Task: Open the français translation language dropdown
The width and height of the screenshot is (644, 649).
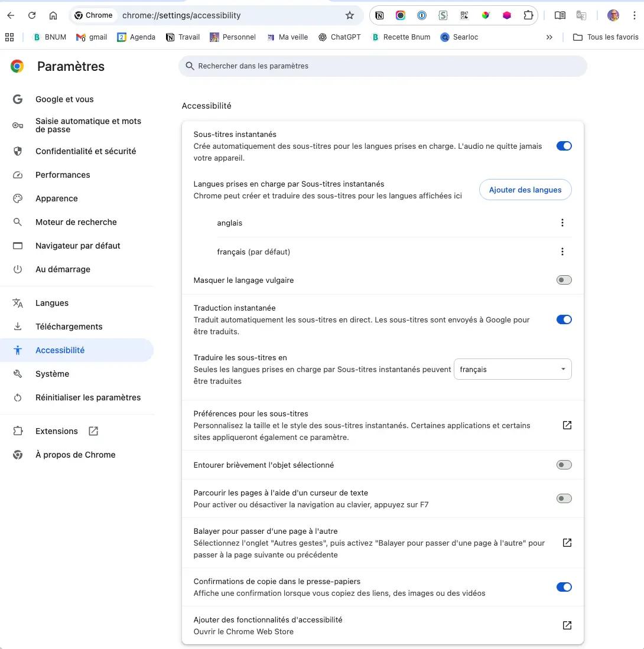Action: [512, 369]
